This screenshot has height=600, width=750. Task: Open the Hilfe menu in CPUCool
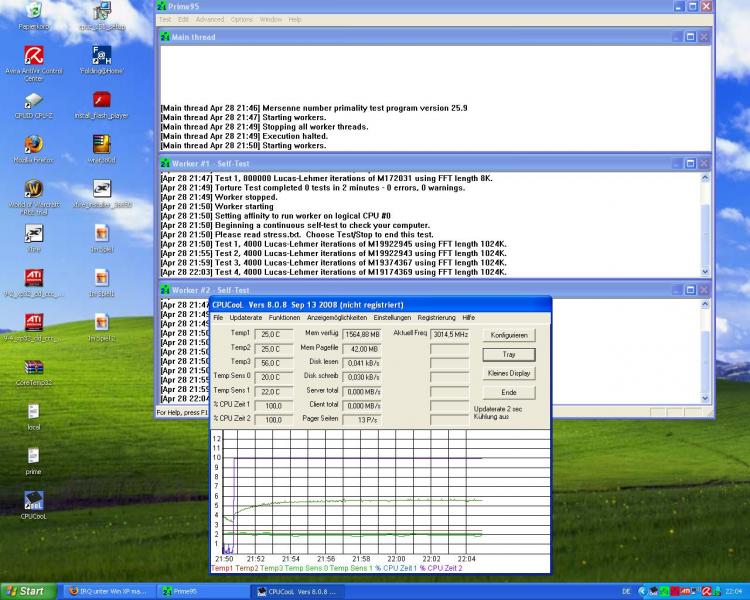point(468,318)
